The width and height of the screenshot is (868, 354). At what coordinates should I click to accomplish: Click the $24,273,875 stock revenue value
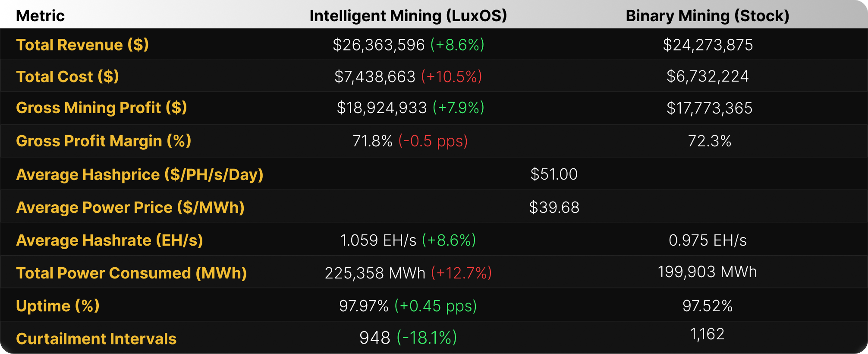[708, 45]
